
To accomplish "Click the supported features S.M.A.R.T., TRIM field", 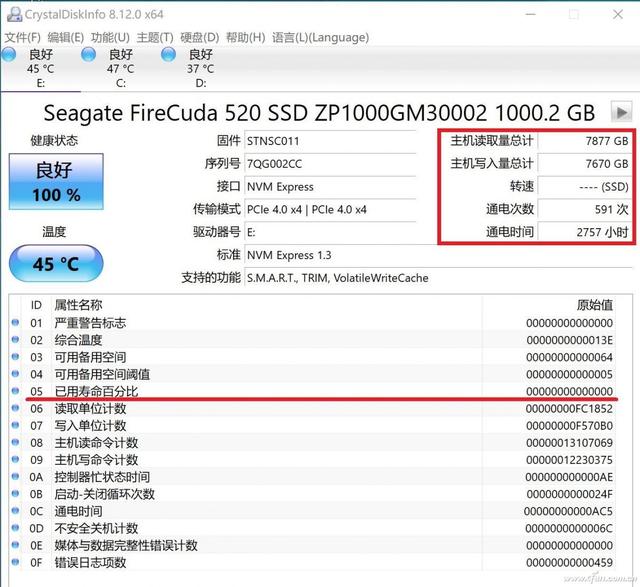I will pyautogui.click(x=438, y=278).
